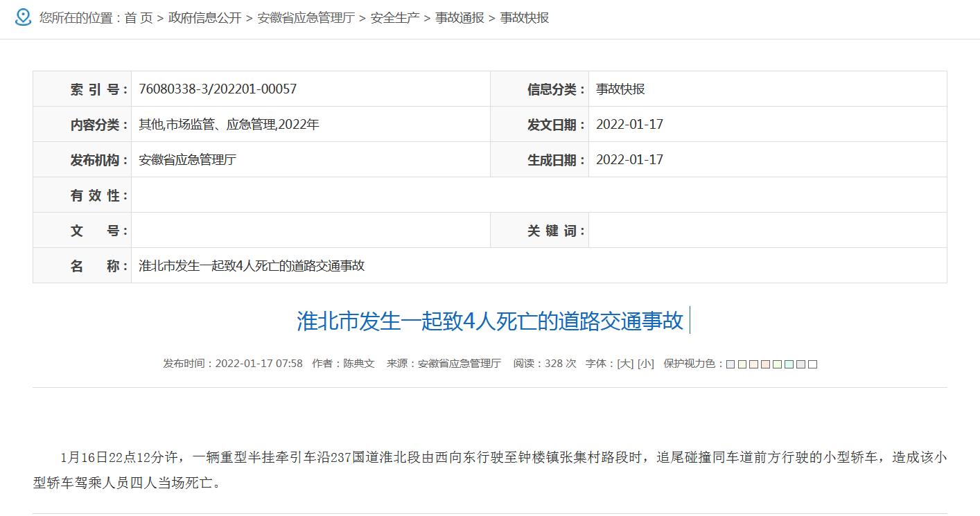Screen dimensions: 980x516
Task: Click the 内容分类 label cell
Action: (82, 125)
